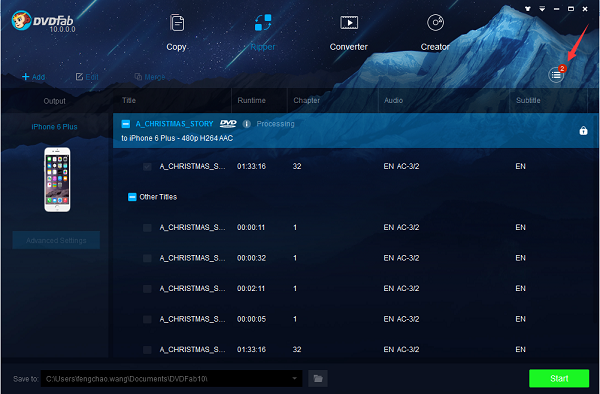Open the Copy module icon

click(x=177, y=23)
